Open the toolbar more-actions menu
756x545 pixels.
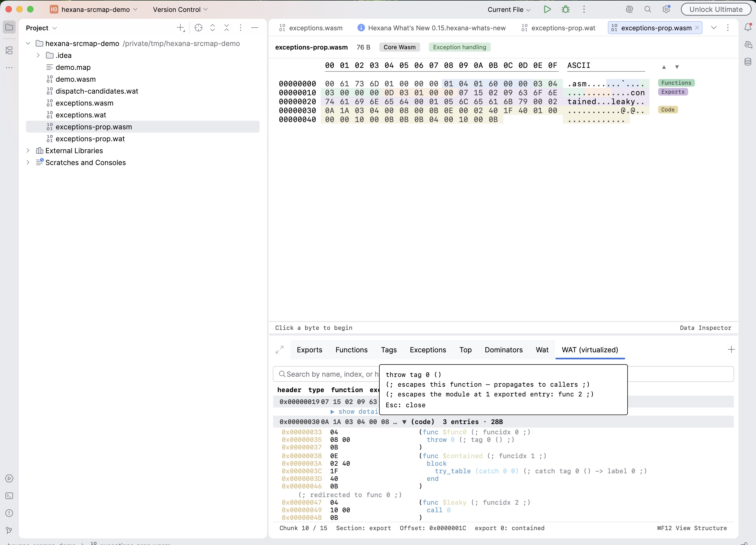coord(584,9)
